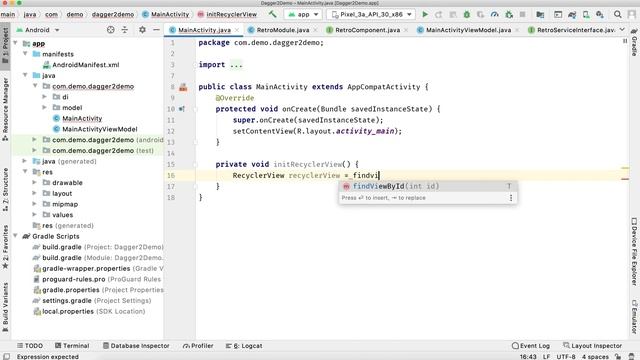640x360 pixels.
Task: Open the Profile app icon in toolbar
Action: [494, 14]
